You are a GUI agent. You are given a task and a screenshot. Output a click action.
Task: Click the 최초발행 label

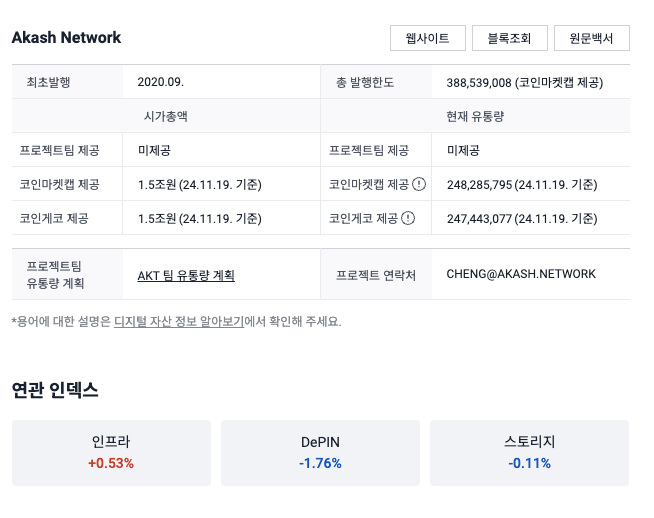[48, 82]
